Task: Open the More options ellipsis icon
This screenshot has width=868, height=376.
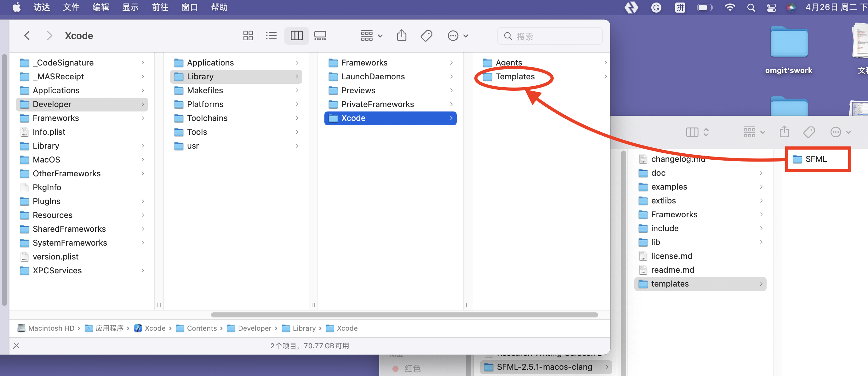Action: tap(453, 35)
